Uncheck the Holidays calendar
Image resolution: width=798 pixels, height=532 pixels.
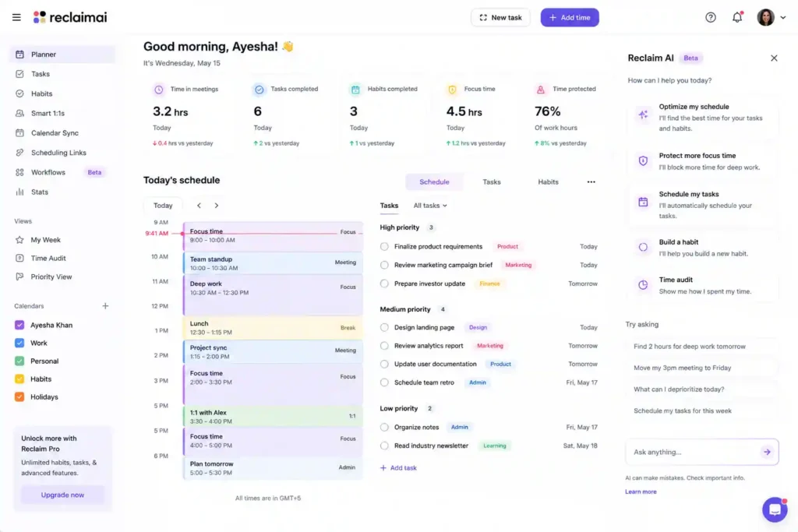click(19, 396)
